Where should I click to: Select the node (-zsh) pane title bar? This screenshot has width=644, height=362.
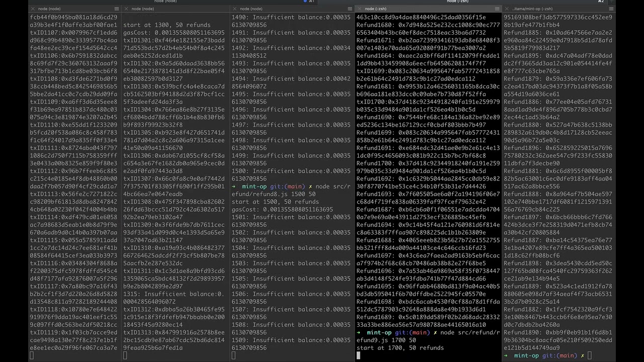[x=428, y=9]
